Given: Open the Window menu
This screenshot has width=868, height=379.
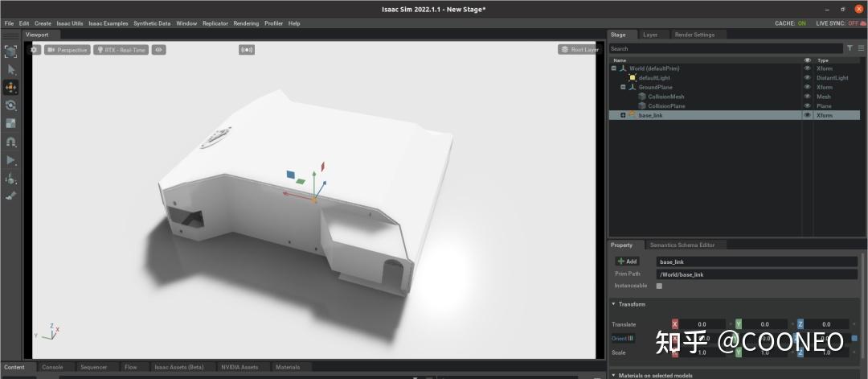Looking at the screenshot, I should click(186, 23).
